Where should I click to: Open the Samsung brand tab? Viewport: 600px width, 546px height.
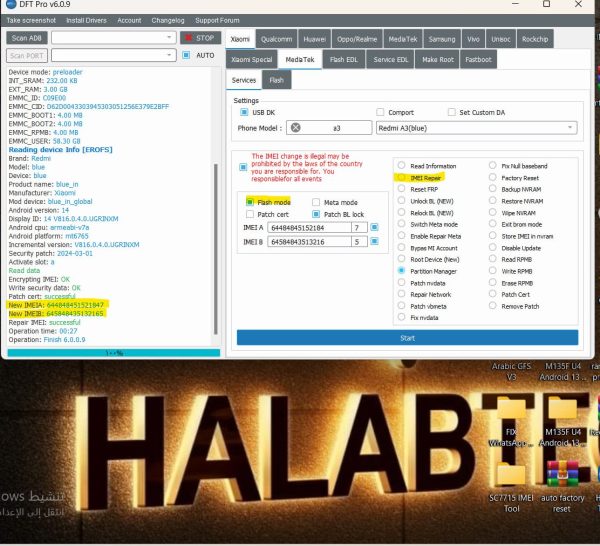[x=442, y=39]
